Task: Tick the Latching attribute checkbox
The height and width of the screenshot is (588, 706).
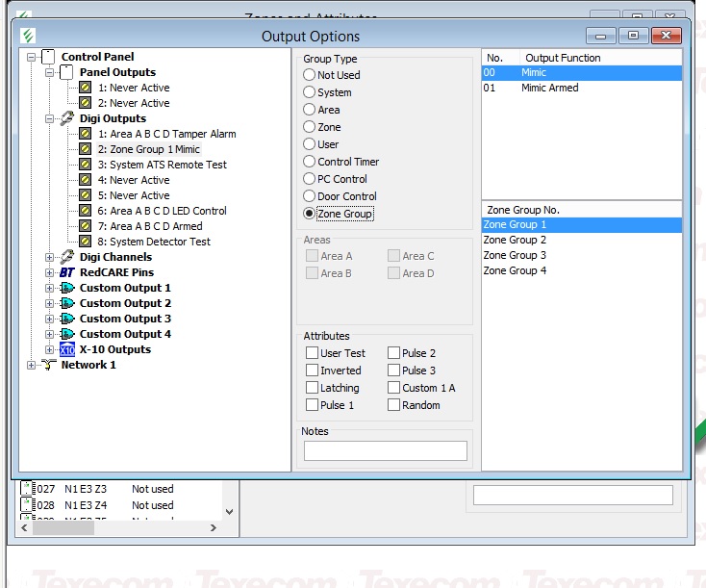Action: click(x=312, y=388)
